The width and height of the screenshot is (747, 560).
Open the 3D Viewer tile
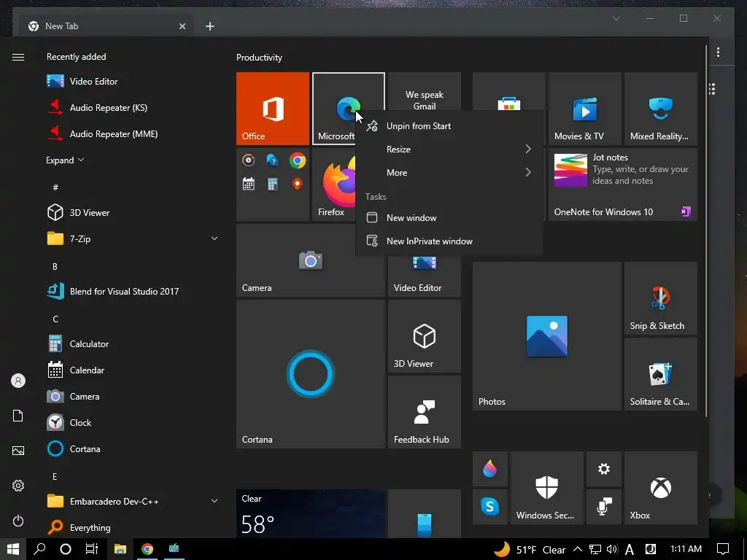(425, 336)
